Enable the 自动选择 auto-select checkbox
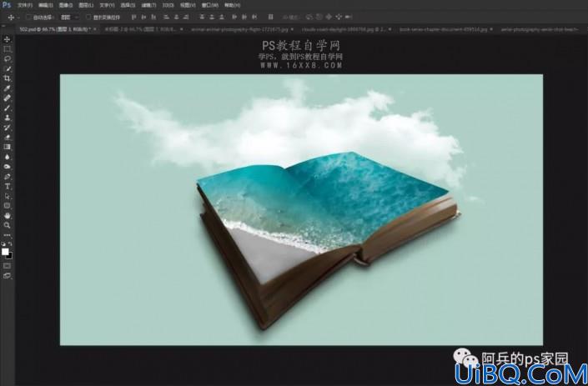The width and height of the screenshot is (588, 386). (28, 18)
